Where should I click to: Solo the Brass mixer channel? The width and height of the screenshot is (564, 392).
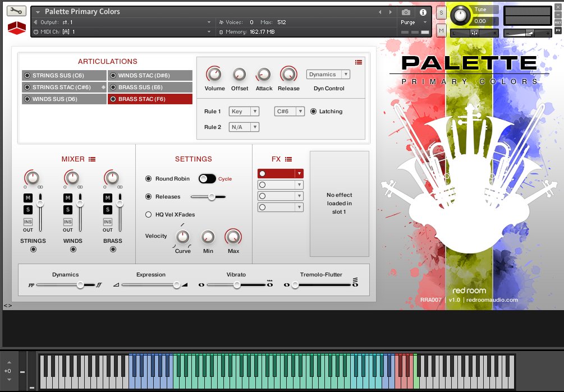[x=107, y=209]
